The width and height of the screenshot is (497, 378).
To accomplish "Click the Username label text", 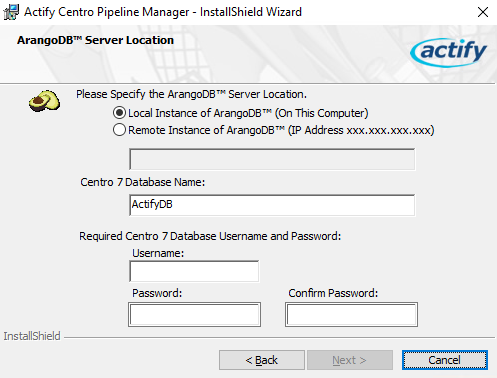I will point(158,253).
